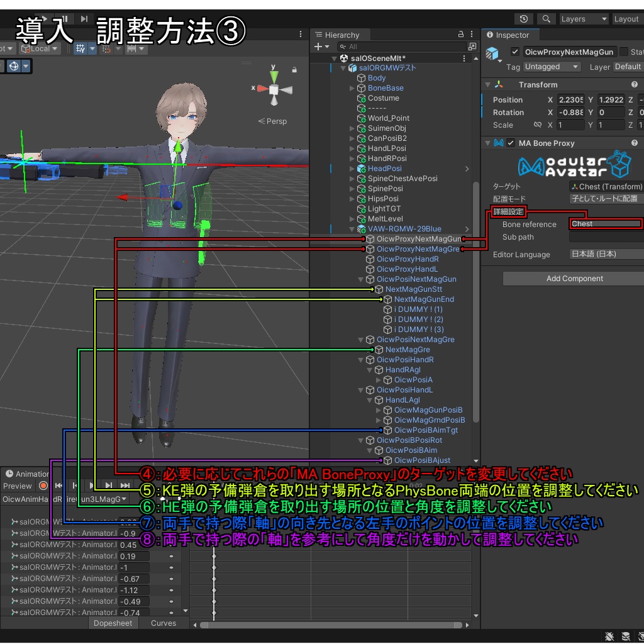This screenshot has height=644, width=644.
Task: Enable the Static checkbox in Inspector
Action: pyautogui.click(x=623, y=52)
